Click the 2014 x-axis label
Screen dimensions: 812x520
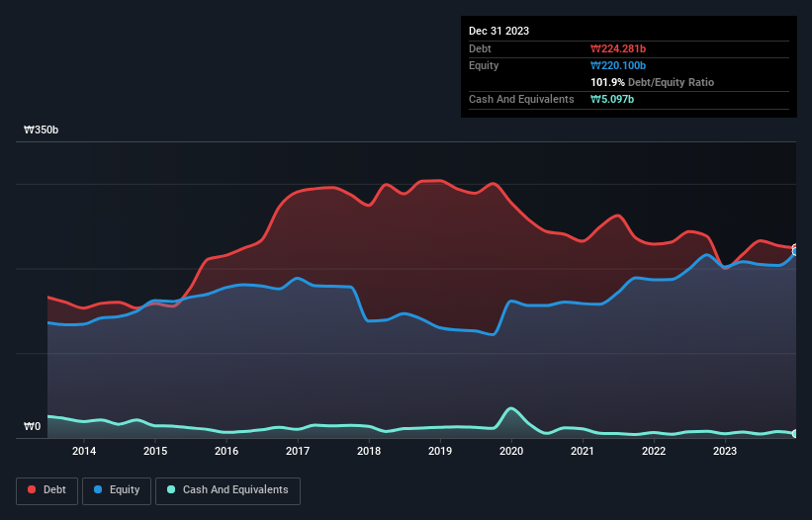(x=84, y=451)
